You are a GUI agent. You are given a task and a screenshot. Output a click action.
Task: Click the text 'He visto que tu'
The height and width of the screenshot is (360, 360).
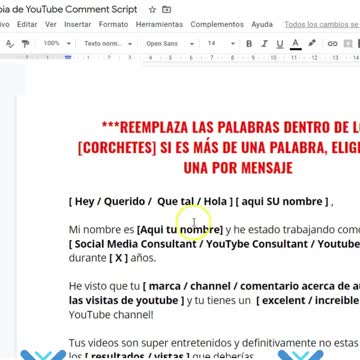pos(104,286)
